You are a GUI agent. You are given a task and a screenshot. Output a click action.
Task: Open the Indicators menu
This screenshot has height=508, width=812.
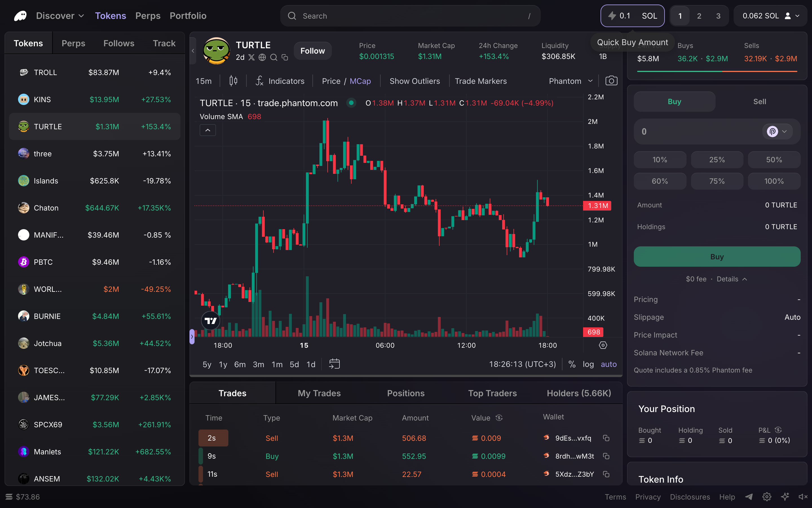pyautogui.click(x=280, y=81)
